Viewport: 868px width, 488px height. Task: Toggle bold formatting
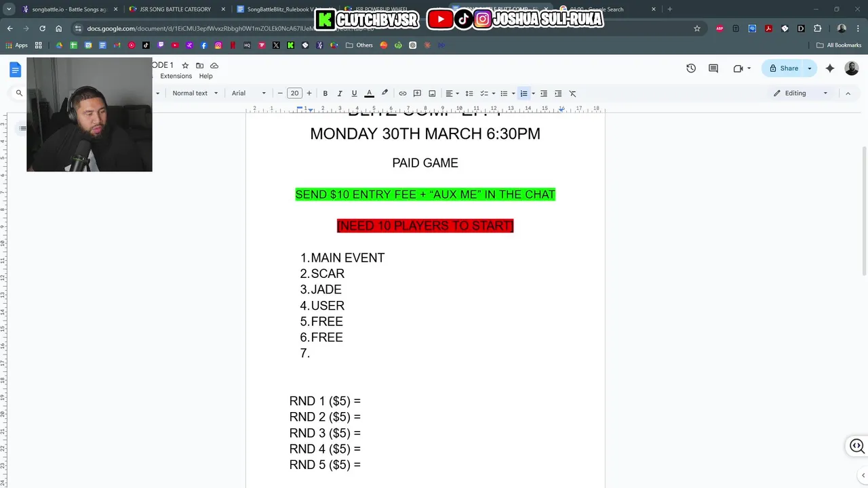pyautogui.click(x=325, y=94)
